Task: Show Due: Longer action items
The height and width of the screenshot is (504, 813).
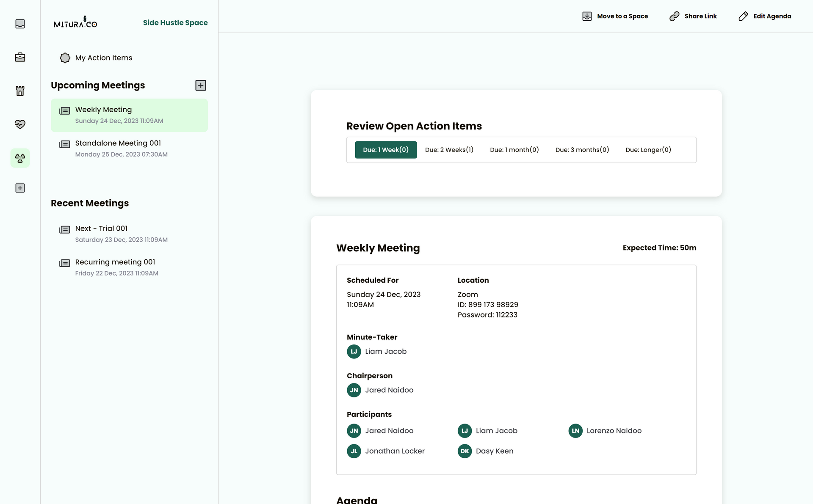Action: 648,150
